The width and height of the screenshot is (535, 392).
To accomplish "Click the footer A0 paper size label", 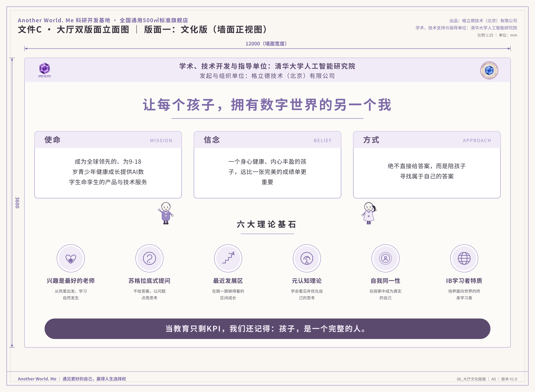I will [x=493, y=379].
